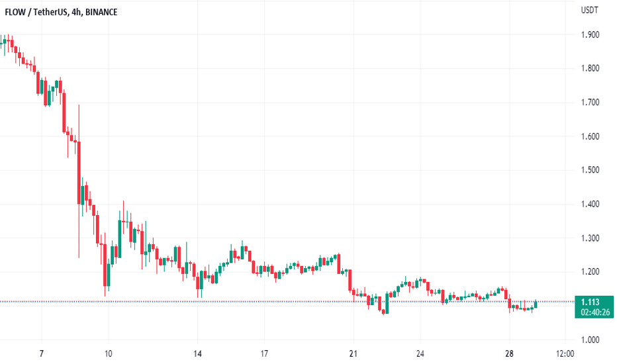Image resolution: width=617 pixels, height=364 pixels.
Task: Click date label 14 on time axis
Action: tap(197, 353)
